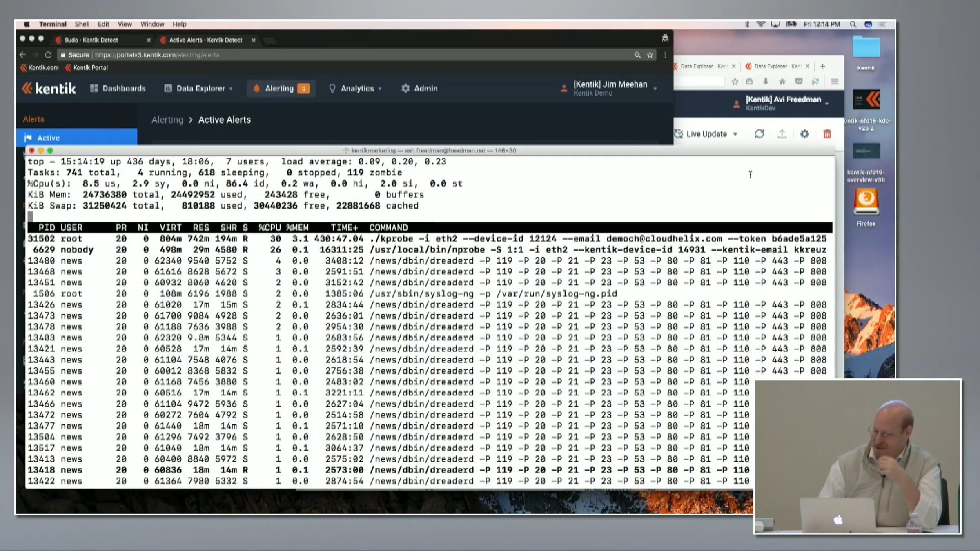This screenshot has height=551, width=980.
Task: Click the COMMAND column header in top
Action: [x=388, y=228]
